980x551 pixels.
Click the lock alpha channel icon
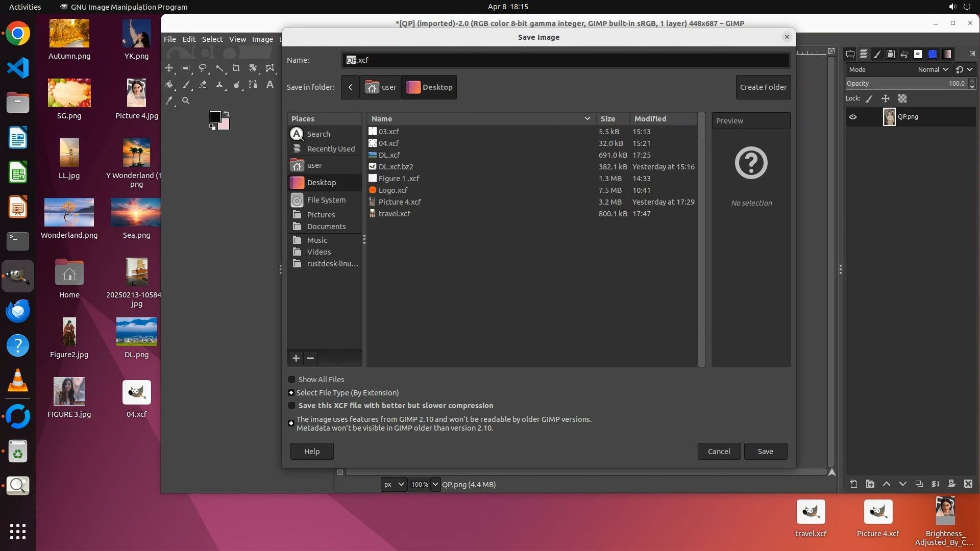tap(902, 98)
